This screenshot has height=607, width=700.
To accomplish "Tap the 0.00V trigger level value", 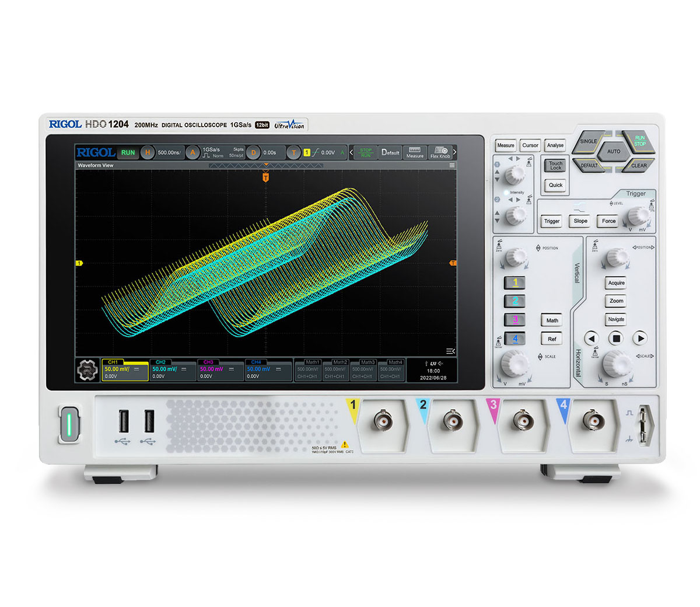I will [x=328, y=153].
